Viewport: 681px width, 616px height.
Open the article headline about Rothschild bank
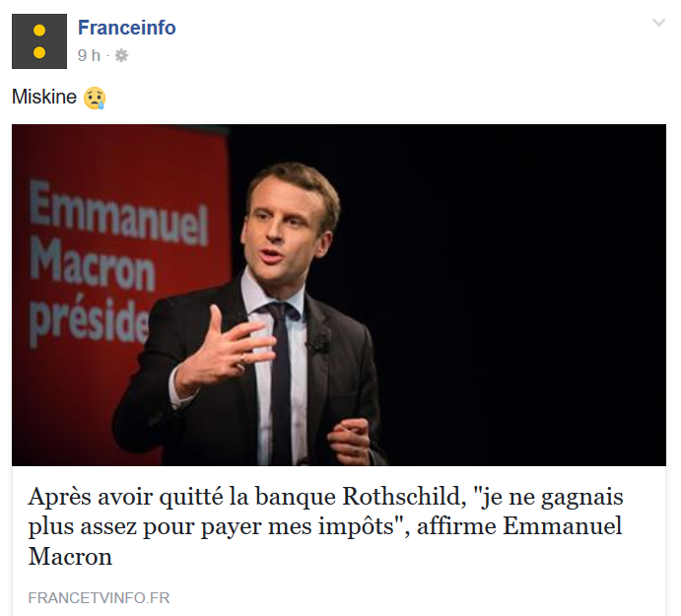click(326, 526)
